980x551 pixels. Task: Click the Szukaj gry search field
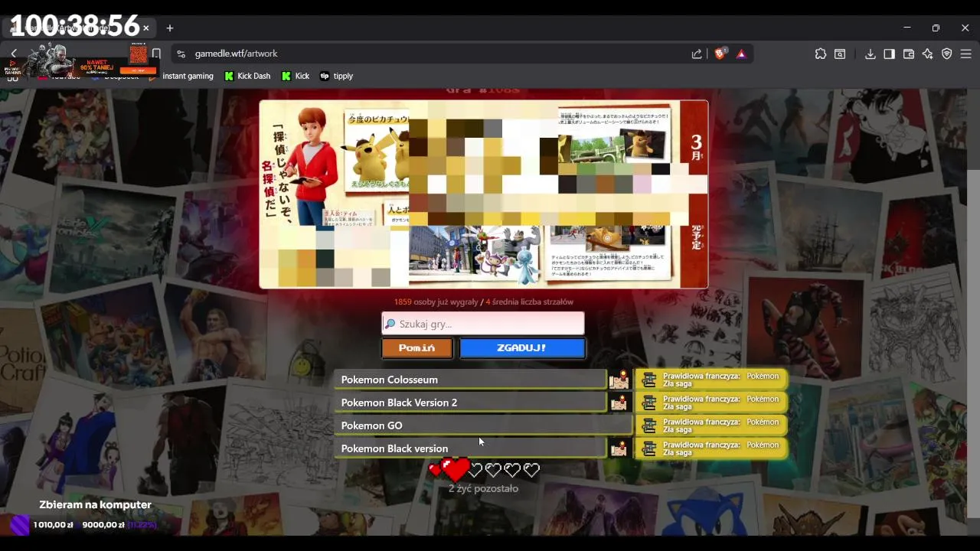pyautogui.click(x=483, y=324)
